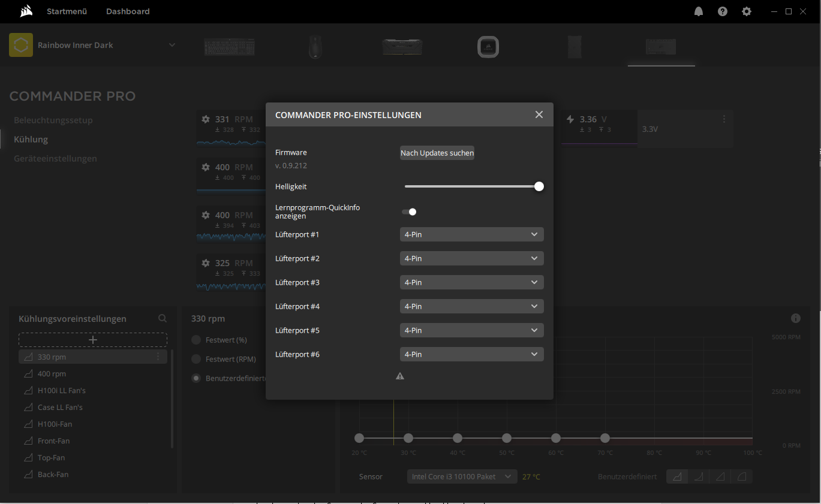The height and width of the screenshot is (504, 821).
Task: Minimize the iCUE window
Action: click(x=773, y=11)
